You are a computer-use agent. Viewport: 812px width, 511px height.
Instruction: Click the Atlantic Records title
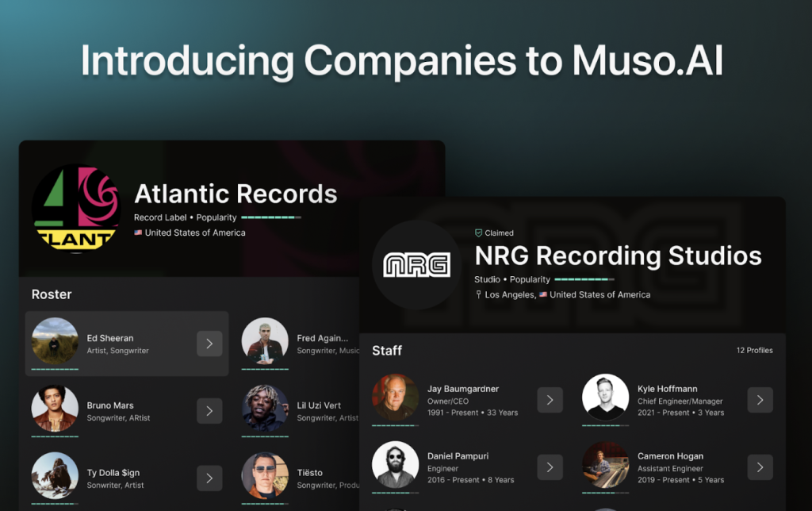[236, 194]
